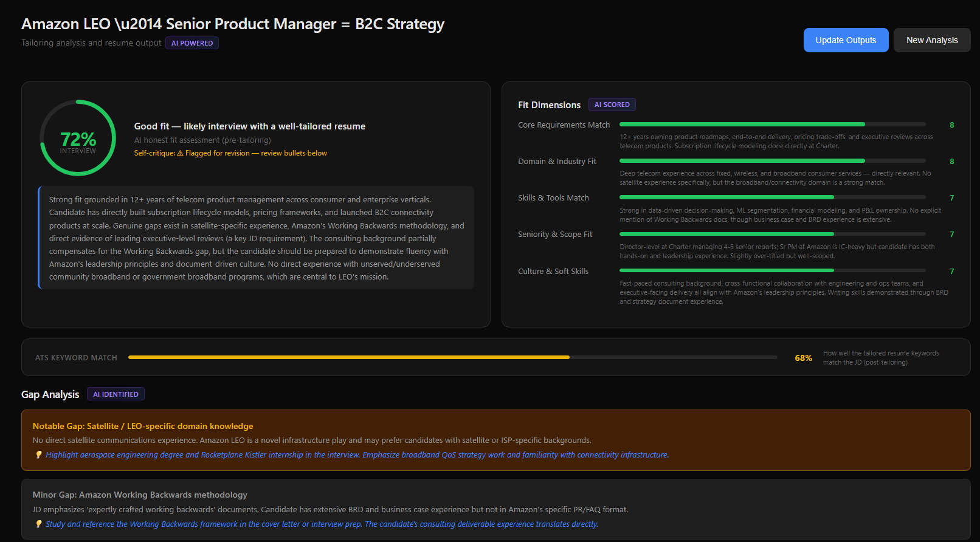The height and width of the screenshot is (542, 980).
Task: Click the lightbulb icon beside the satellite gap tip
Action: (x=38, y=455)
